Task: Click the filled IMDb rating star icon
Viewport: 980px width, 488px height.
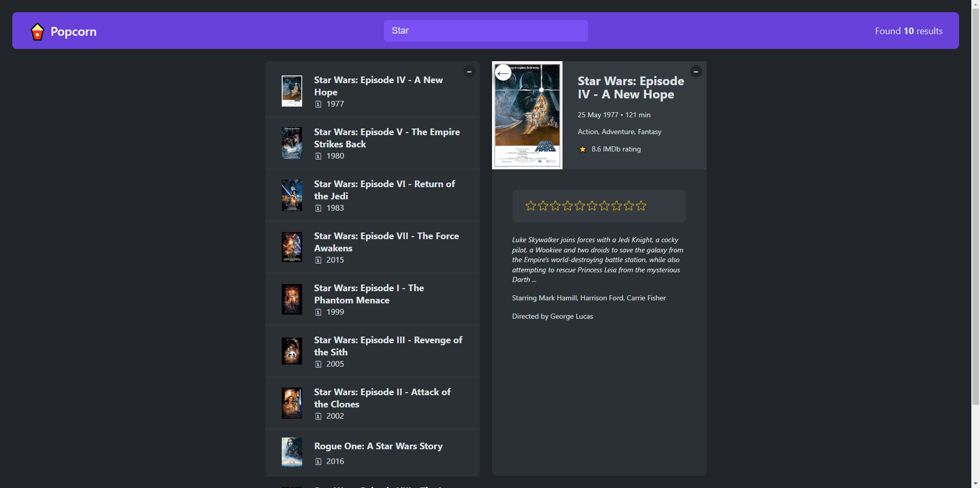Action: point(582,149)
